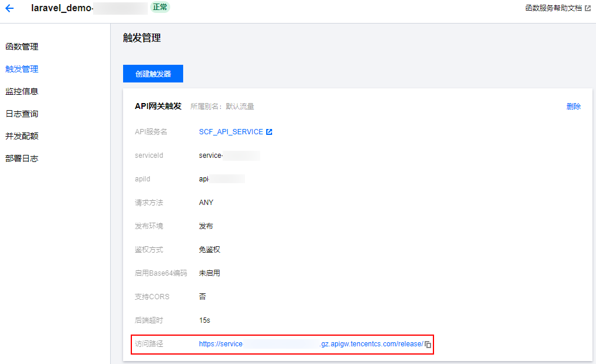The width and height of the screenshot is (596, 364).
Task: Switch to 监控信息 section
Action: (21, 91)
